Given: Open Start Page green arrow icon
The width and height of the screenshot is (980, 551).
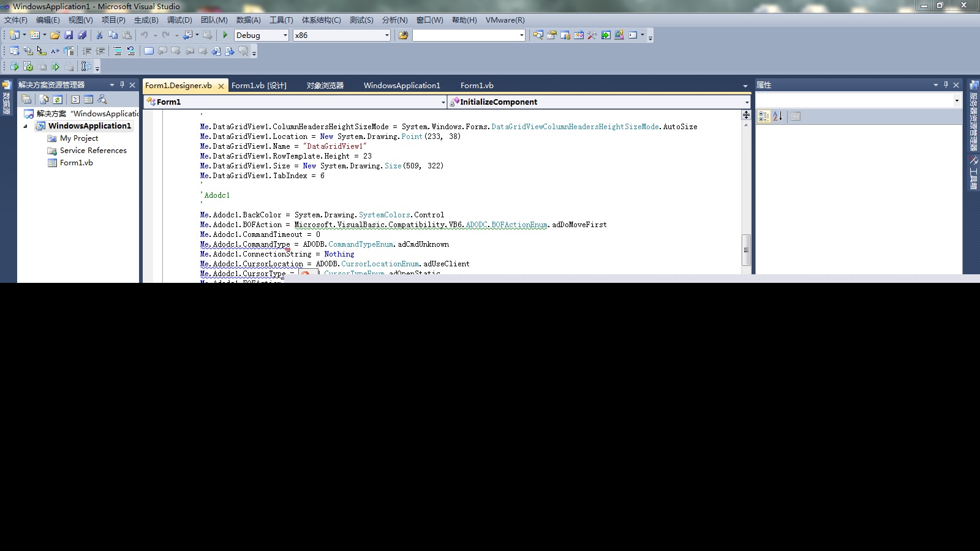Looking at the screenshot, I should [606, 36].
